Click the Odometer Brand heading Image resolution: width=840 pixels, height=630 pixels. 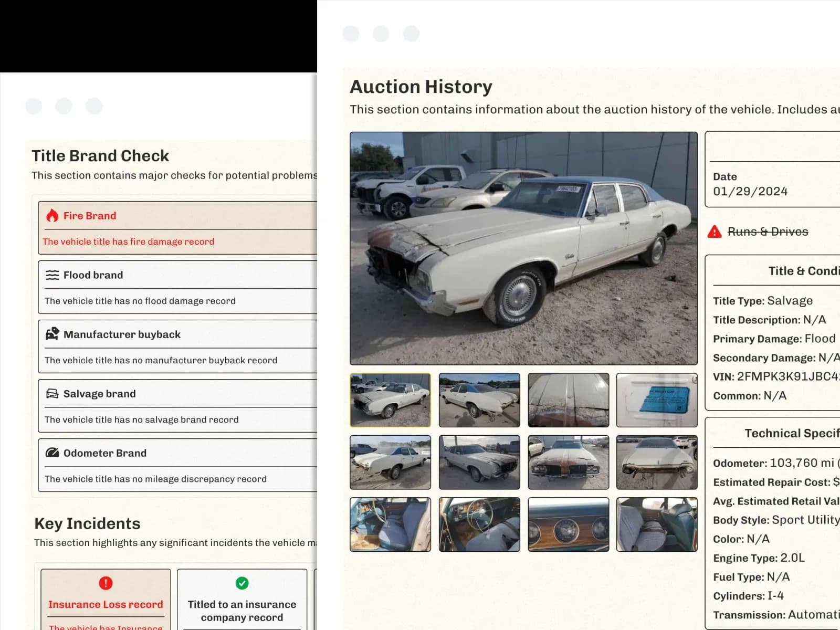click(105, 453)
